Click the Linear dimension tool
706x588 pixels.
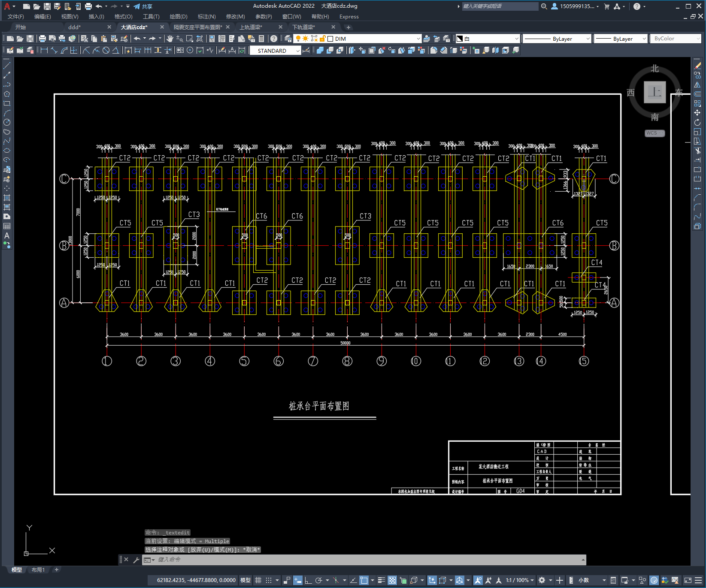(44, 50)
